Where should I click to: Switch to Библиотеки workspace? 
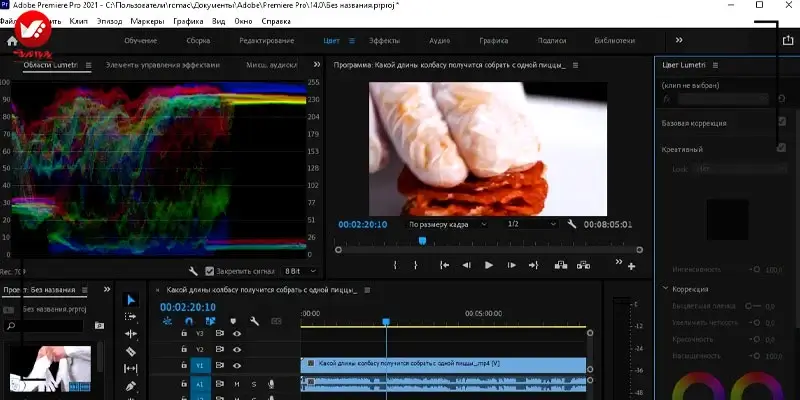[x=615, y=41]
